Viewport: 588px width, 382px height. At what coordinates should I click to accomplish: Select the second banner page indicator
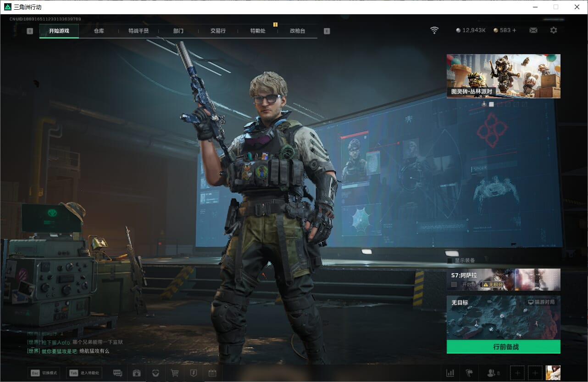coord(491,104)
